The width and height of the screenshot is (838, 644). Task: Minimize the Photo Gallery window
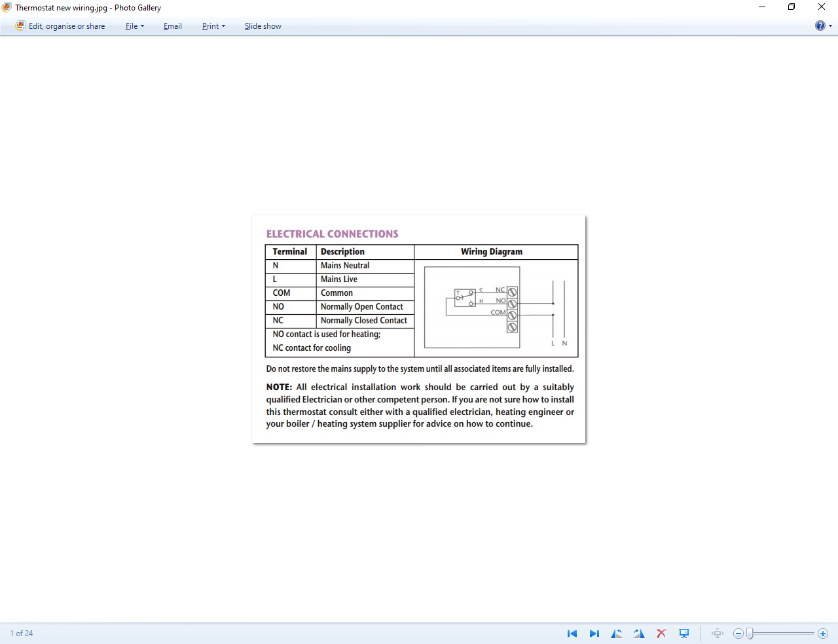coord(762,7)
